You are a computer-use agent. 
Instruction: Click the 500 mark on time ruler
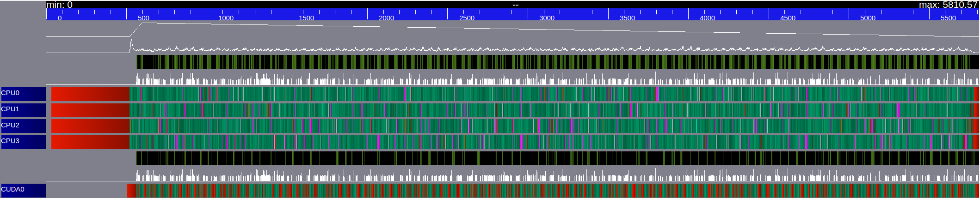[143, 18]
